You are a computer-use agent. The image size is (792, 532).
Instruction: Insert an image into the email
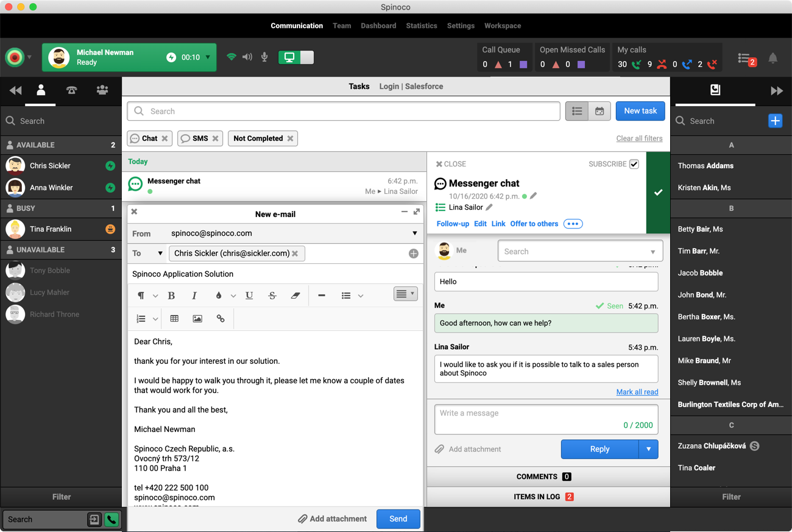197,319
